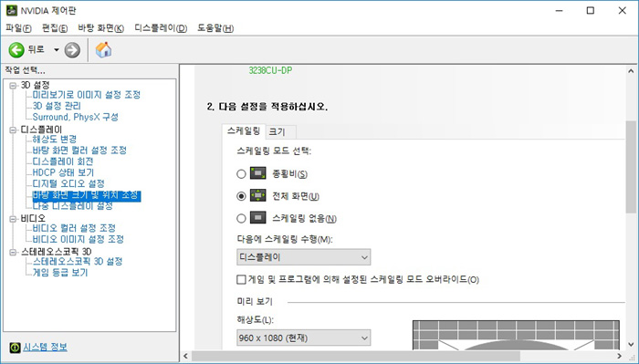Open 스테레오스코픽 3D 설정
This screenshot has height=364, width=639.
(78, 262)
